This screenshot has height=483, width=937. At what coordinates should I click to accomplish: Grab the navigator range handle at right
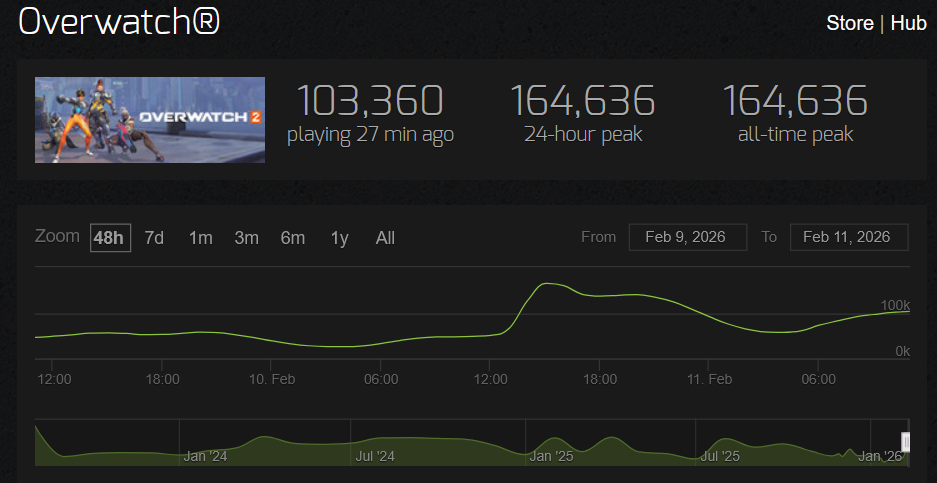(905, 442)
